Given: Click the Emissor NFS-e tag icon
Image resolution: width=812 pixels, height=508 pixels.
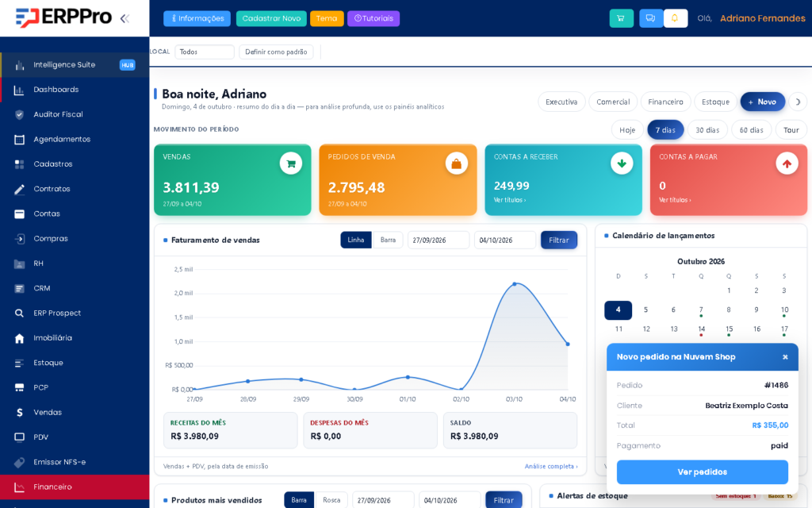Looking at the screenshot, I should (x=19, y=463).
